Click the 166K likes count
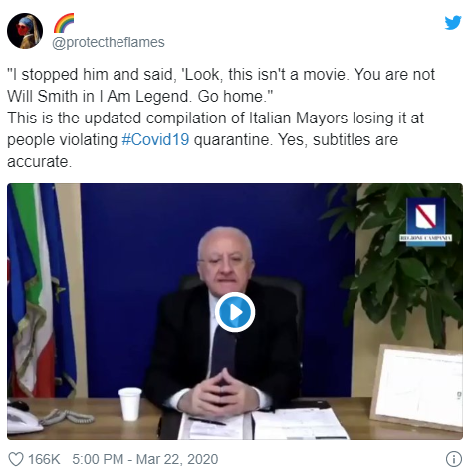This screenshot has height=476, width=473. (x=44, y=459)
